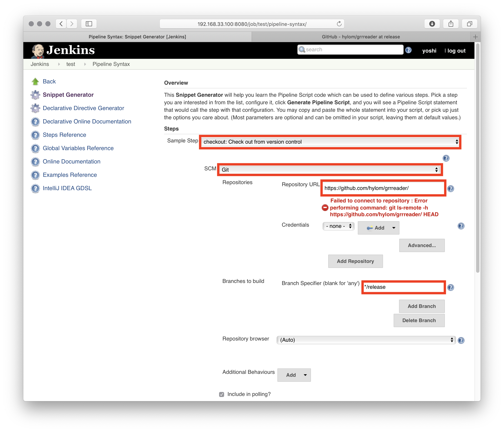Show all tabs with the tab overview button
The width and height of the screenshot is (504, 432).
[469, 24]
